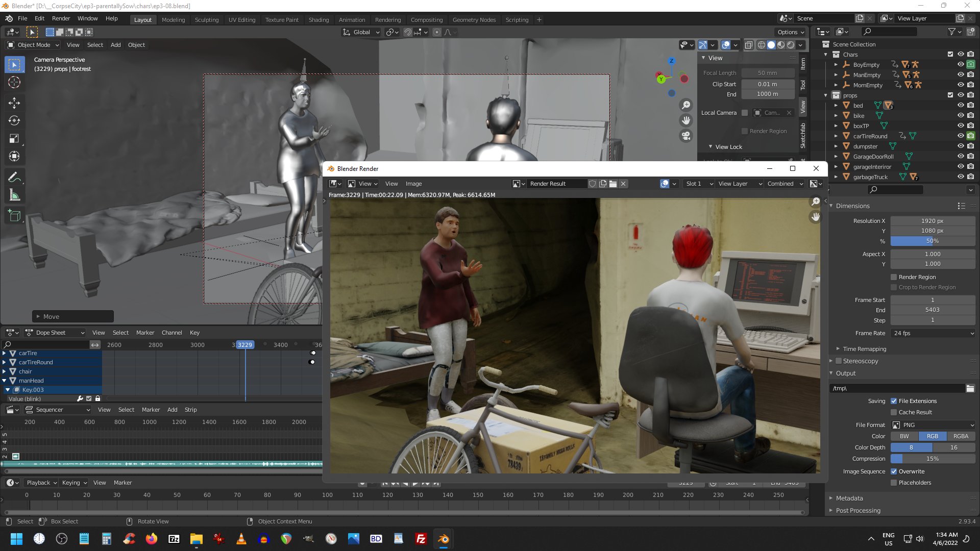Open image folder icon in Blender Render header

coord(613,184)
